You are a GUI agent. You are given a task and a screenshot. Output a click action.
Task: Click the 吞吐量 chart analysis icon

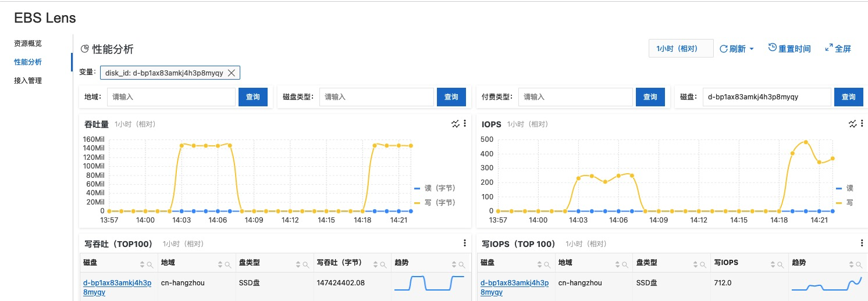coord(455,124)
